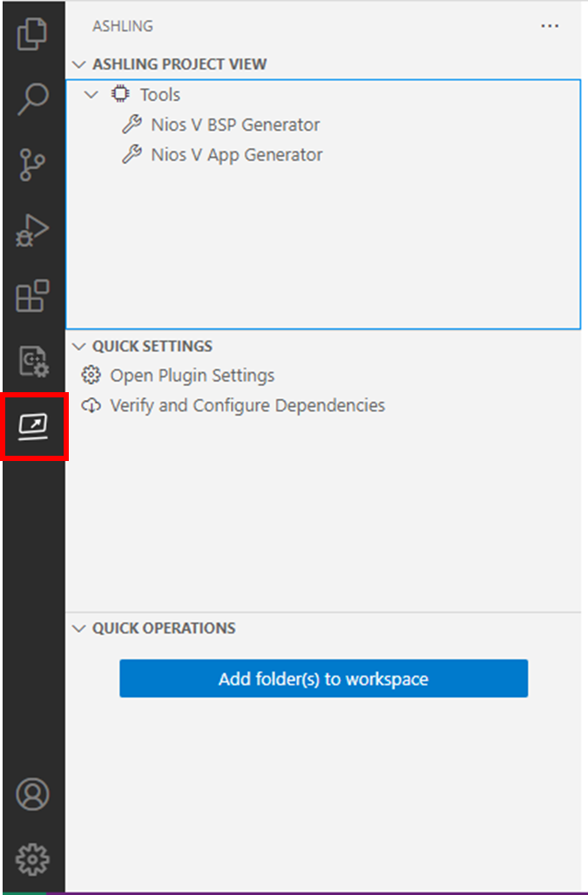Collapse the Tools tree node
Viewport: 588px width, 895px height.
(x=91, y=93)
